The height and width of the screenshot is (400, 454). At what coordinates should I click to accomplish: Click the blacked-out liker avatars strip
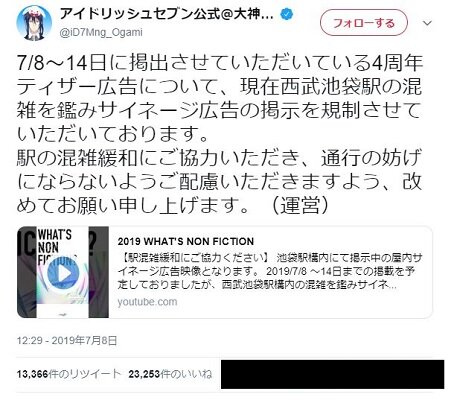(x=332, y=374)
